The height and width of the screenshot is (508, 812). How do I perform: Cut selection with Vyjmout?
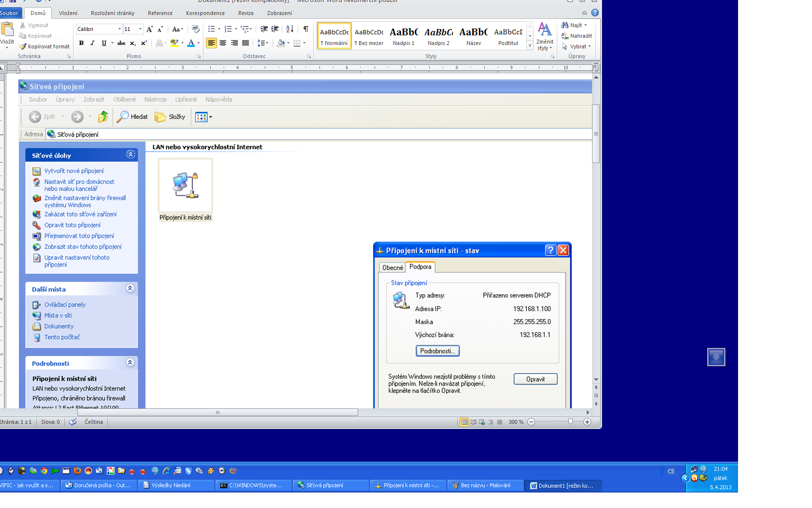pyautogui.click(x=34, y=25)
